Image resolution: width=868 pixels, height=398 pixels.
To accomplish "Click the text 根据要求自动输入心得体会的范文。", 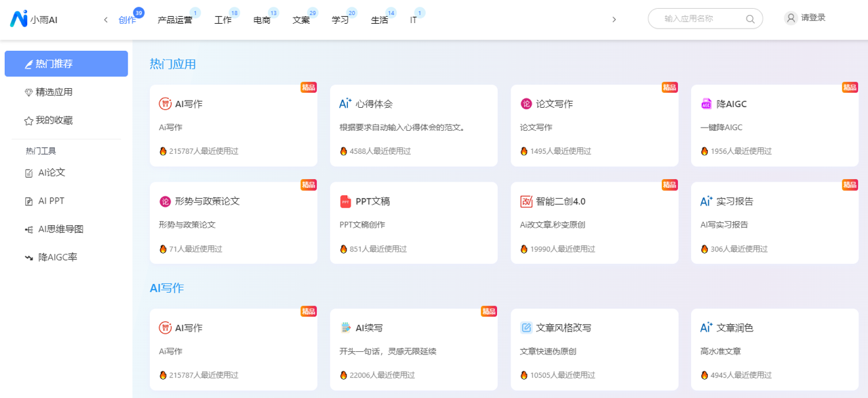I will [x=402, y=127].
